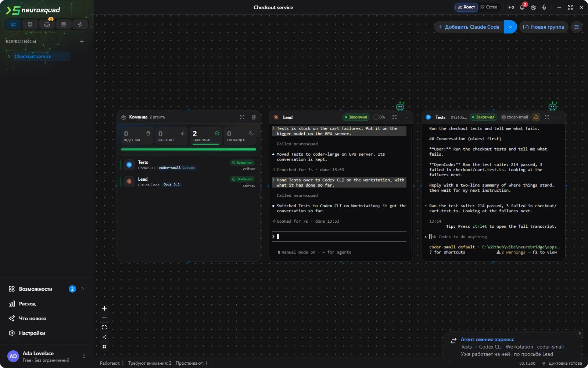Add a new workspace with the plus icon
The height and width of the screenshot is (368, 588).
[x=82, y=41]
